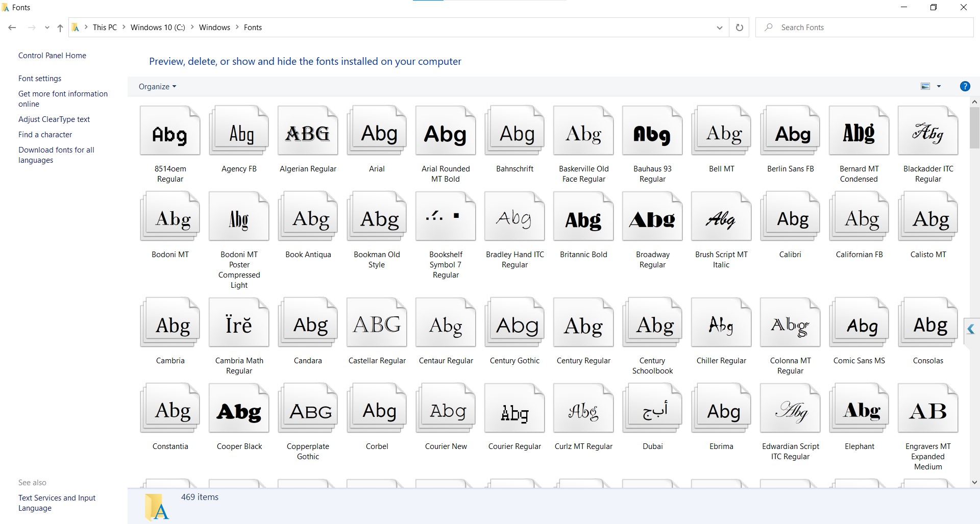Open the recent locations dropdown arrow

[x=47, y=28]
